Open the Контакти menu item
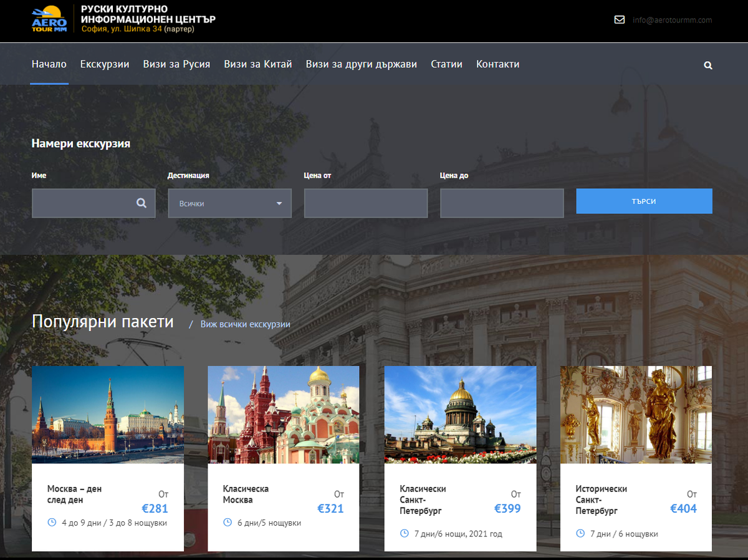 497,64
